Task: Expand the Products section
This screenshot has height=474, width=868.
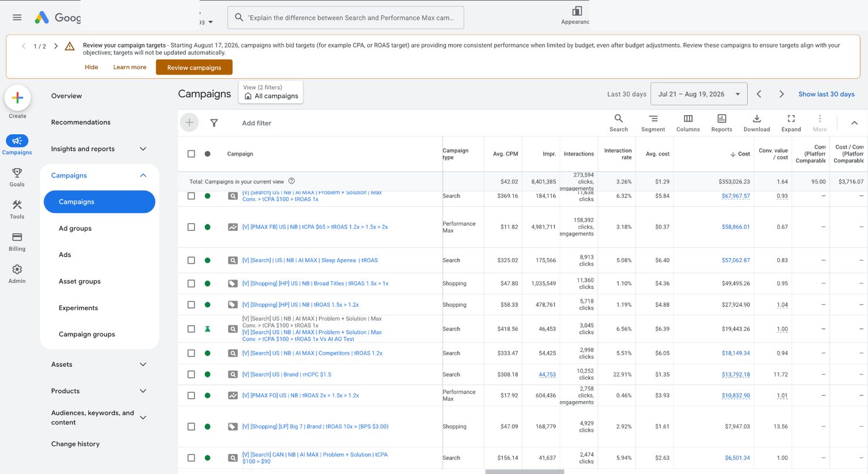Action: coord(143,391)
